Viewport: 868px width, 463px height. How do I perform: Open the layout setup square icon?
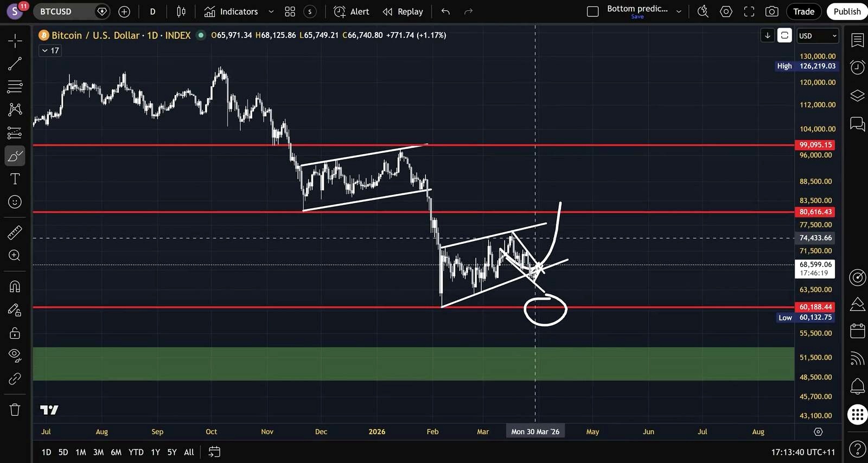click(x=593, y=11)
